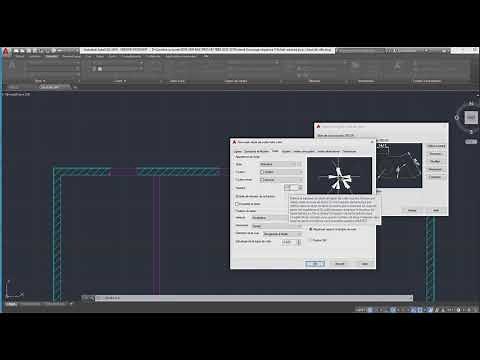
Task: Open the Ajuster tab
Action: pos(286,151)
